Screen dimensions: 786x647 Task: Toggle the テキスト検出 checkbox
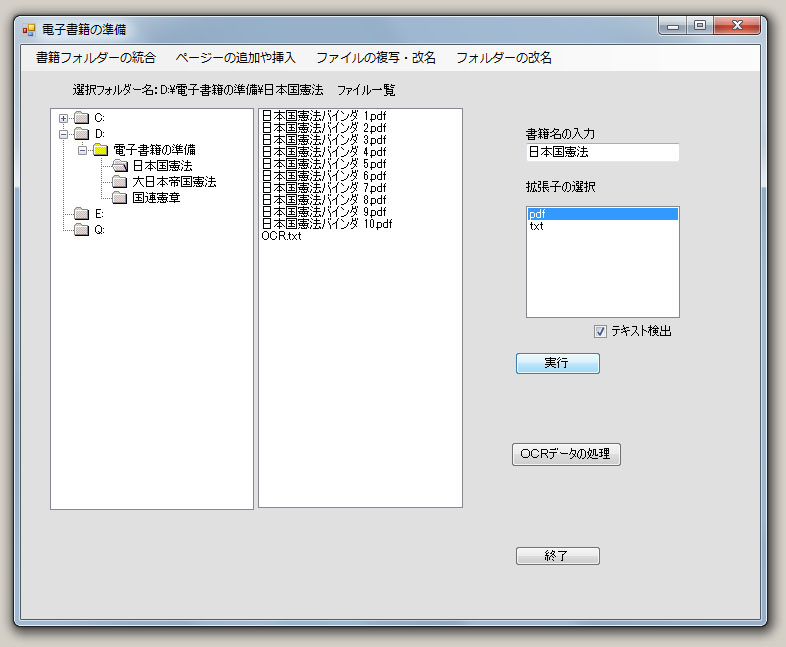[x=600, y=331]
